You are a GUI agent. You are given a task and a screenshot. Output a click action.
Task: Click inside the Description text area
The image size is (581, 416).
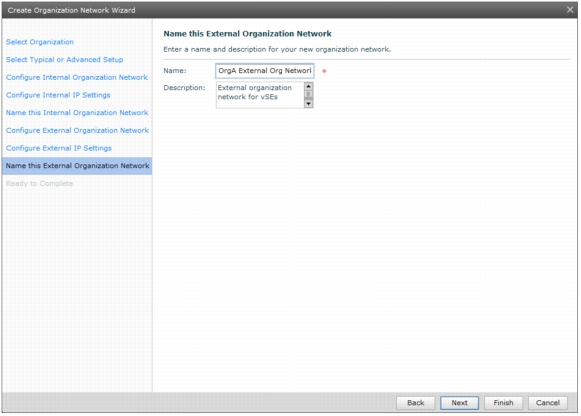click(260, 95)
